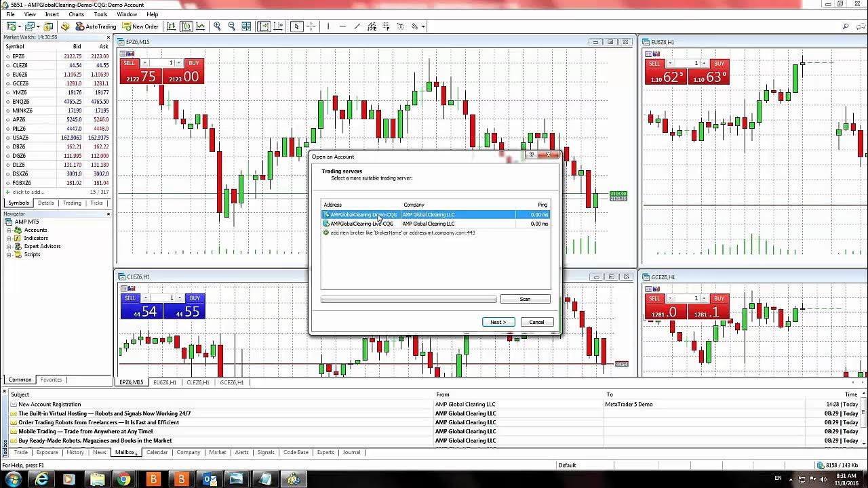Select the crosshair tool
Viewport: 868px width, 488px height.
pyautogui.click(x=311, y=26)
